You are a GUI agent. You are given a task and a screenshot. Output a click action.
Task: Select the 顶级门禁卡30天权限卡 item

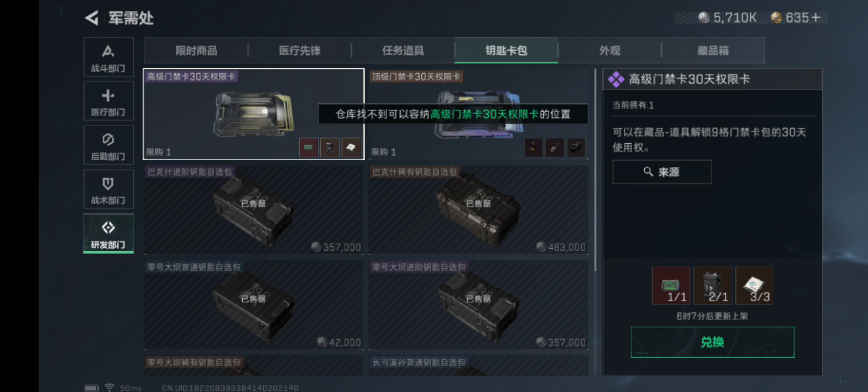tap(479, 115)
